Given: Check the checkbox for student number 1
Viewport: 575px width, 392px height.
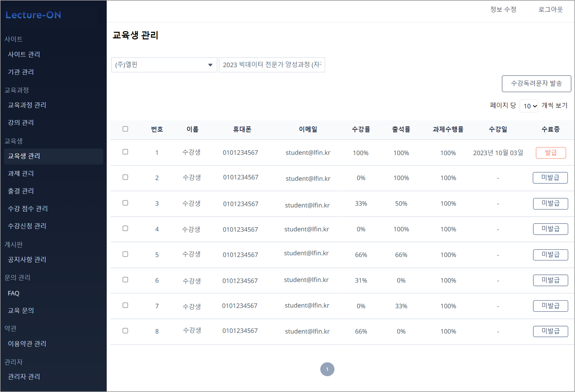Looking at the screenshot, I should [125, 152].
